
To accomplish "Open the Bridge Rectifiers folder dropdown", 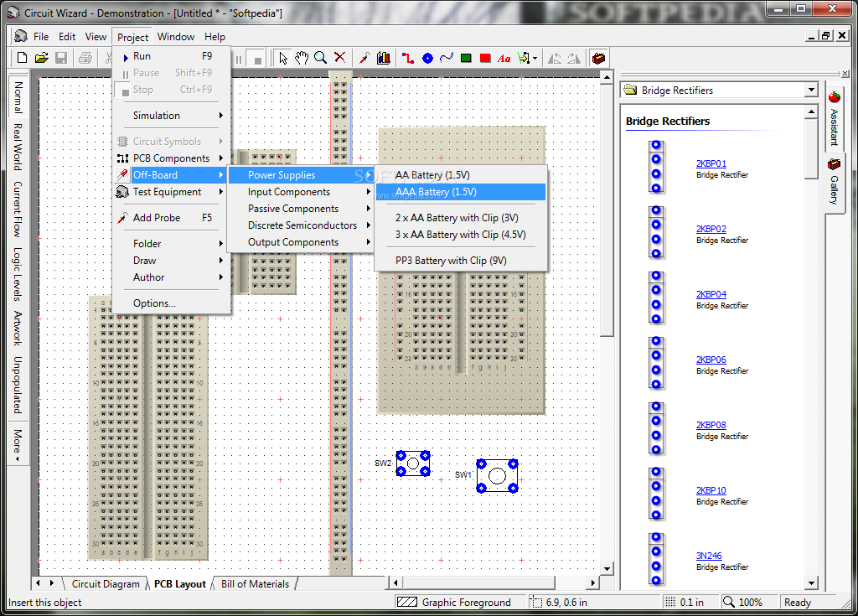I will pyautogui.click(x=811, y=90).
